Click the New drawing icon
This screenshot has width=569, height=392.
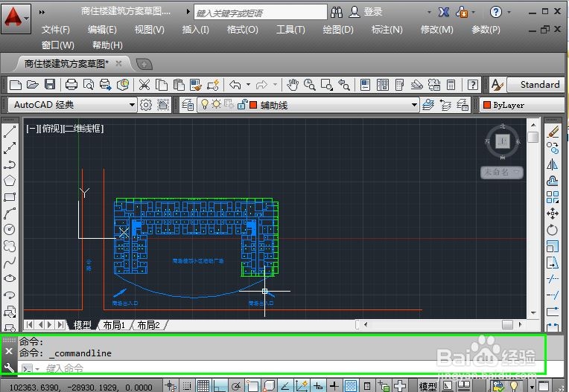16,85
